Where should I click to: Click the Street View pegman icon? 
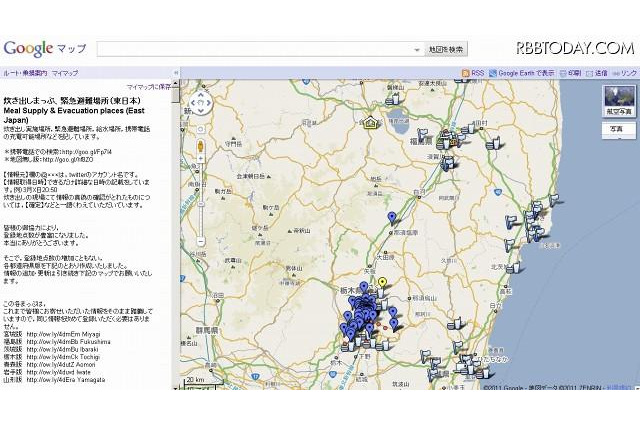pos(200,146)
